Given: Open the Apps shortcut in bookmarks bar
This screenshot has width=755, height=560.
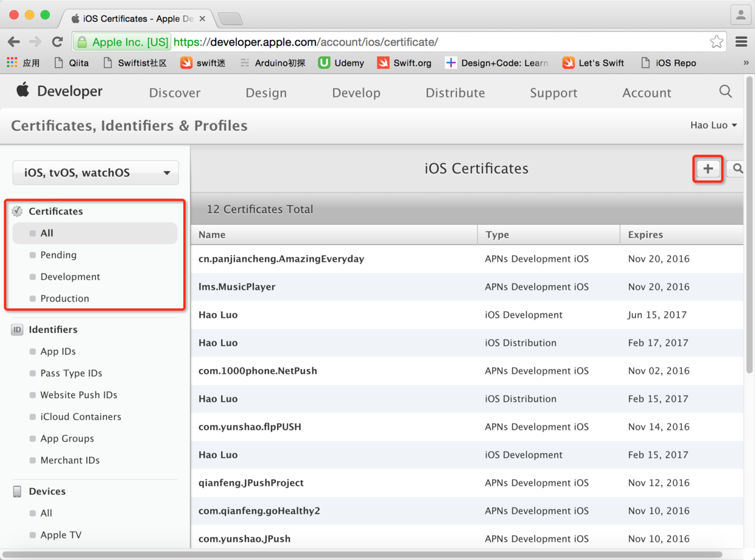Looking at the screenshot, I should 23,63.
